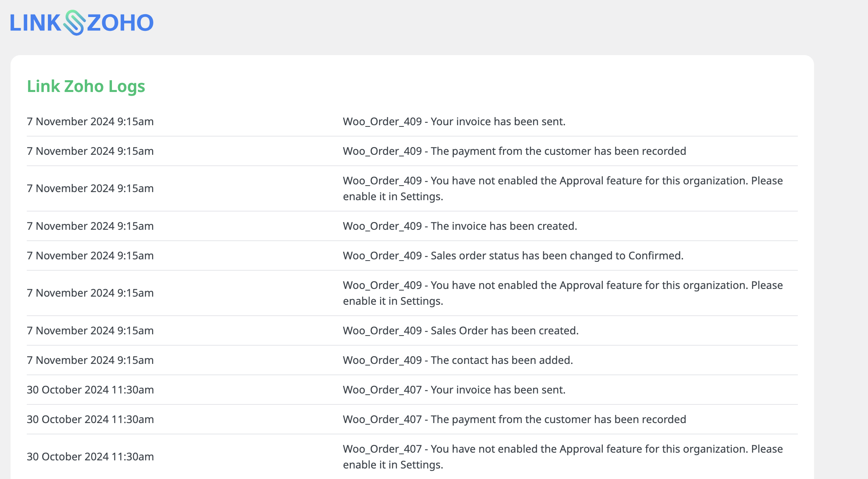The width and height of the screenshot is (868, 479).
Task: Click the LINK text in header logo
Action: coord(35,23)
